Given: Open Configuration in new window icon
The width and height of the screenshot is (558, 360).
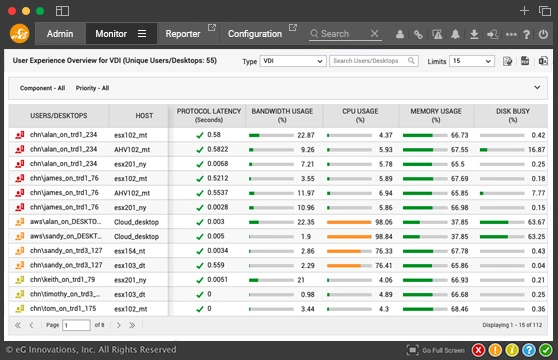Looking at the screenshot, I should 293,27.
